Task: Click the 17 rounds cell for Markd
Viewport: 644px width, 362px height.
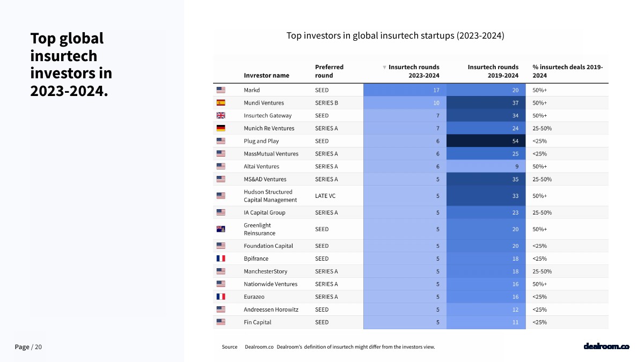Action: point(405,90)
